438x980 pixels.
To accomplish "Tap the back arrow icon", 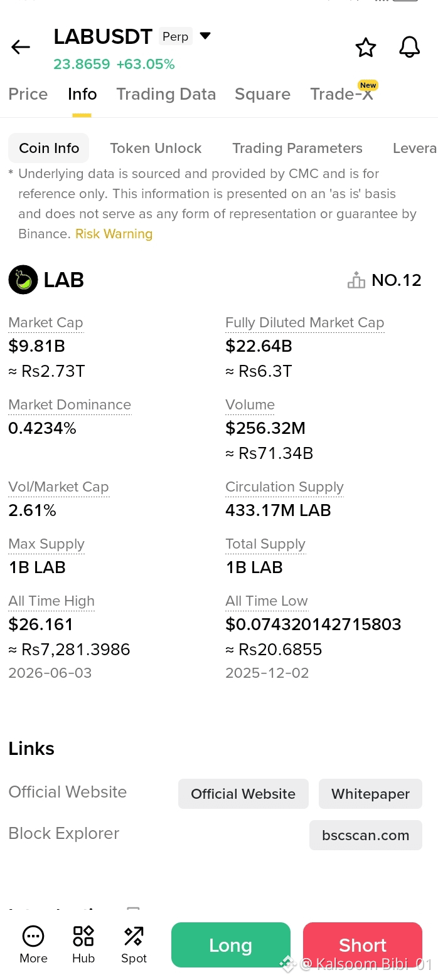I will [x=21, y=47].
